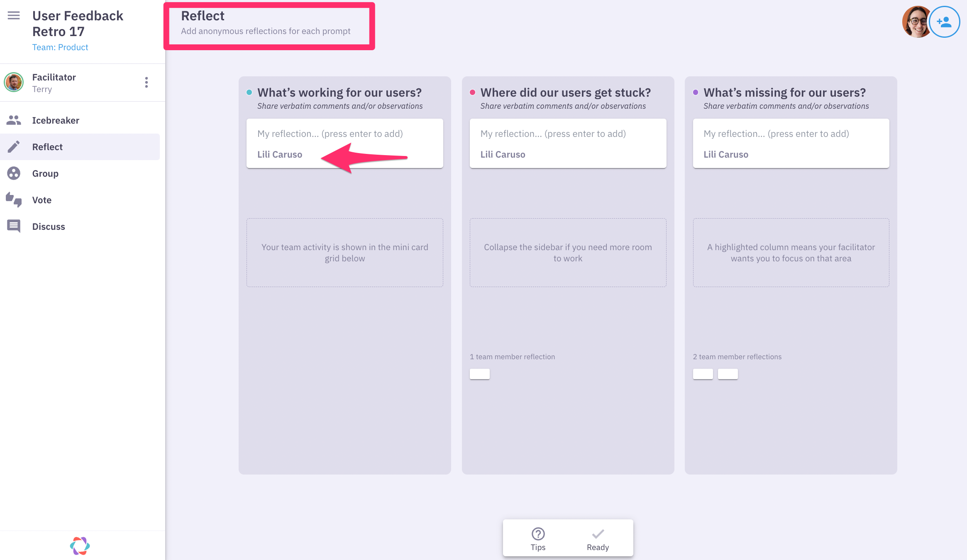Collapse the sidebar with the hamburger icon
The image size is (967, 560).
click(13, 15)
